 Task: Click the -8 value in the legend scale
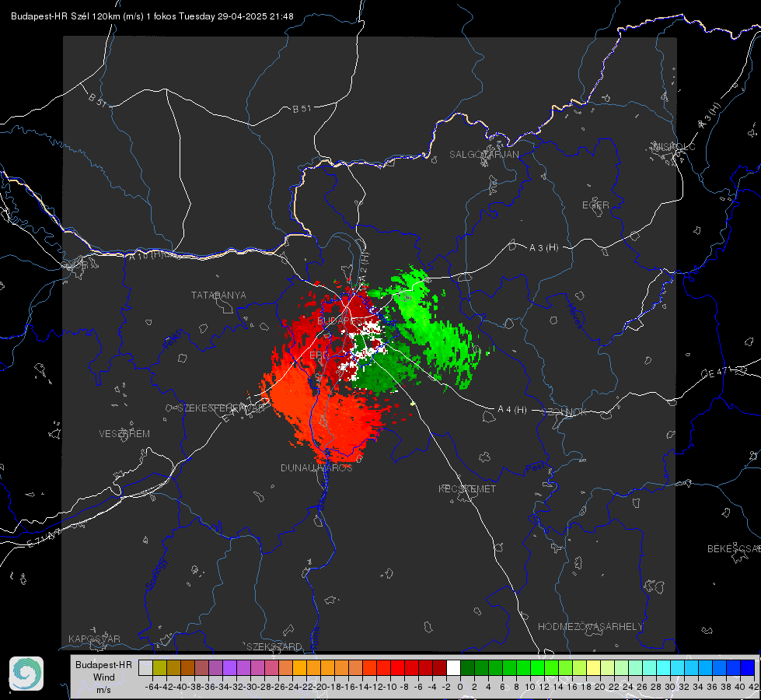click(x=403, y=687)
